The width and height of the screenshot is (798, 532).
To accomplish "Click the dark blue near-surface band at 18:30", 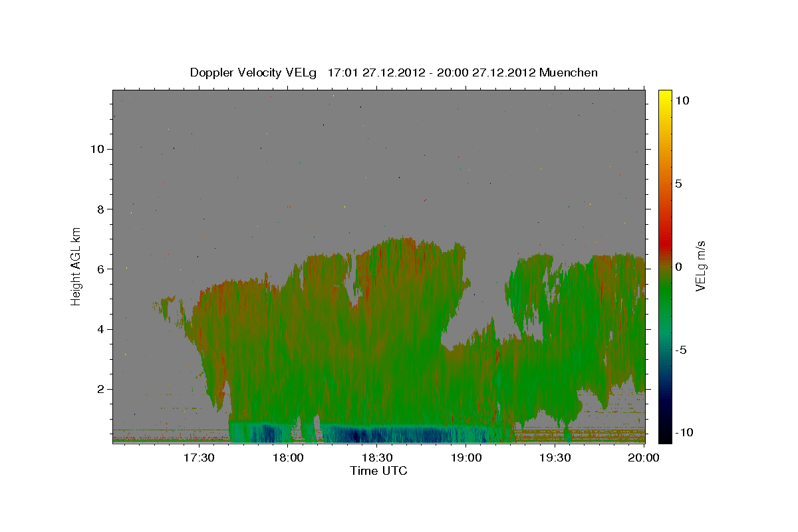I will 377,435.
